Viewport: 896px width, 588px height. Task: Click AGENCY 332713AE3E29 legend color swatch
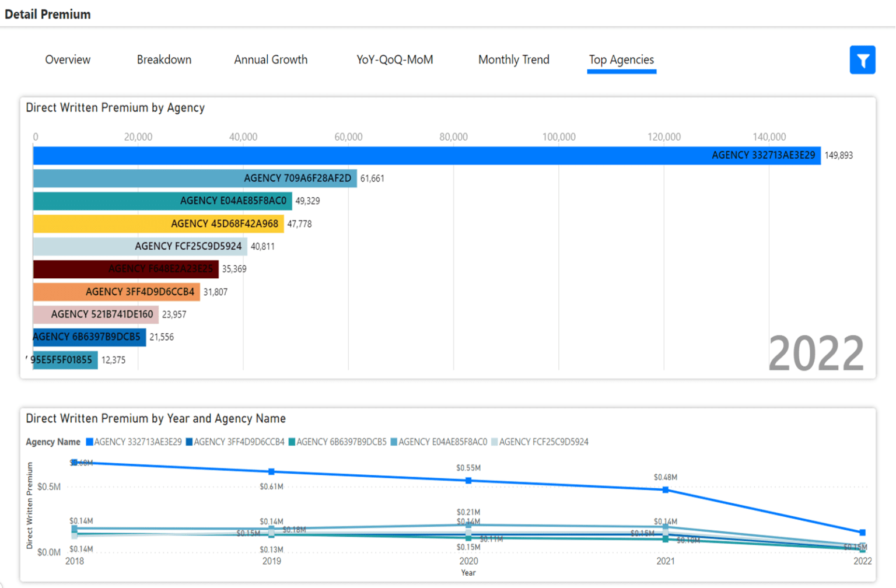(90, 442)
